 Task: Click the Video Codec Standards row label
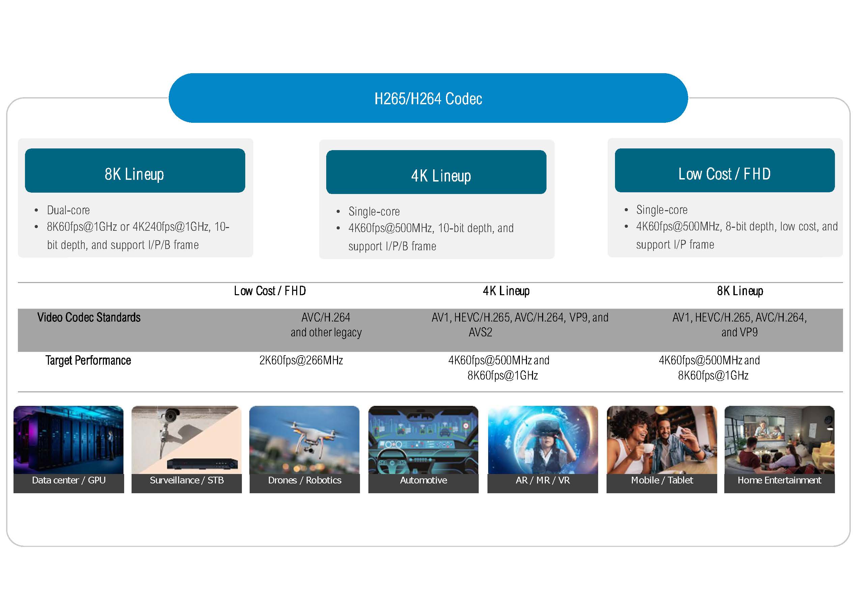[89, 317]
